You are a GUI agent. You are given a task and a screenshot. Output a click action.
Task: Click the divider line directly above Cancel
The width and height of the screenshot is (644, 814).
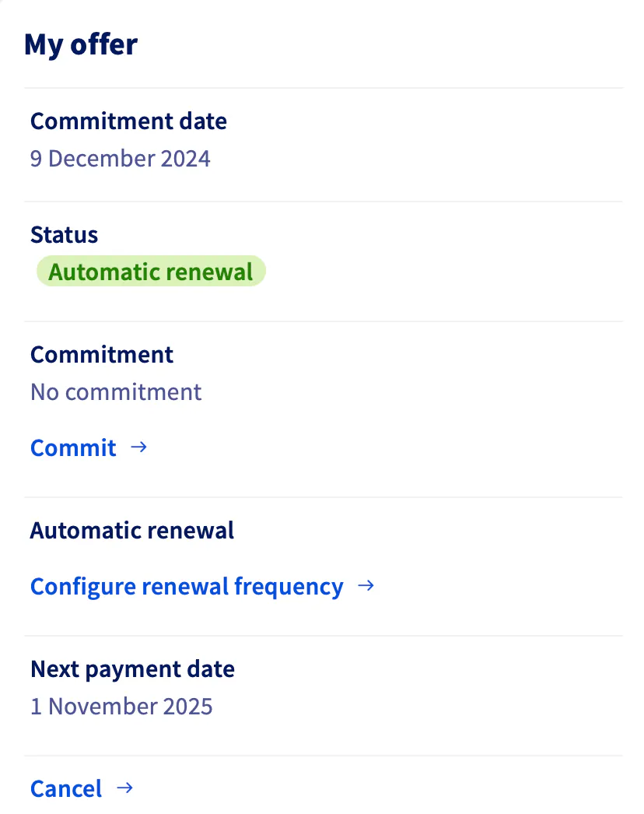pos(323,755)
